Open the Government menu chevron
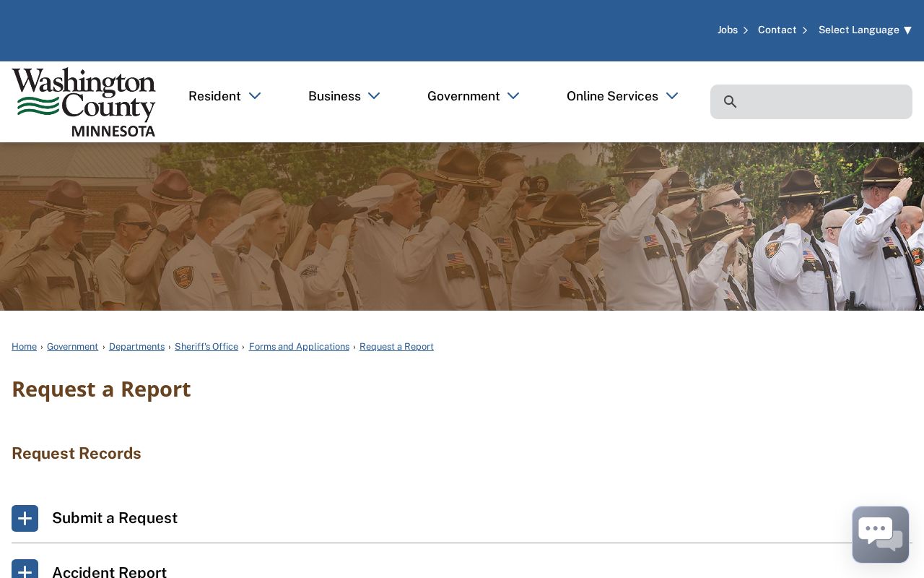Screen dimensions: 924x578 pos(513,96)
